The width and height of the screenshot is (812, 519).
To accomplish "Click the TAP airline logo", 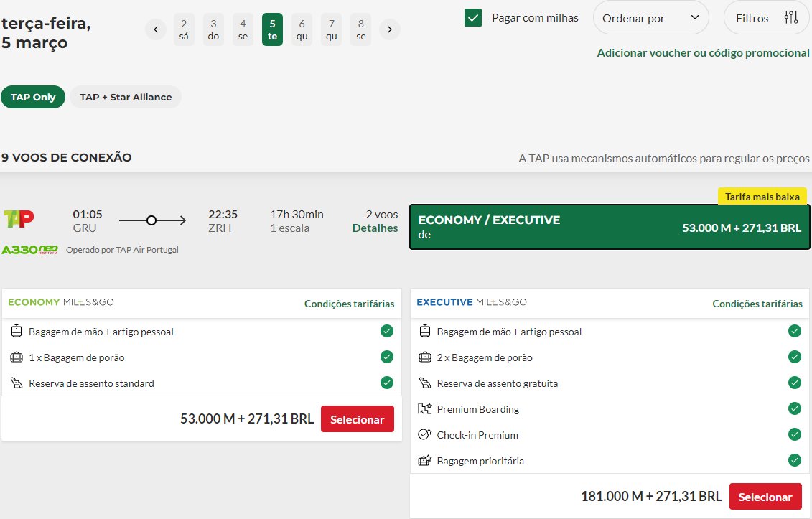I will [19, 218].
